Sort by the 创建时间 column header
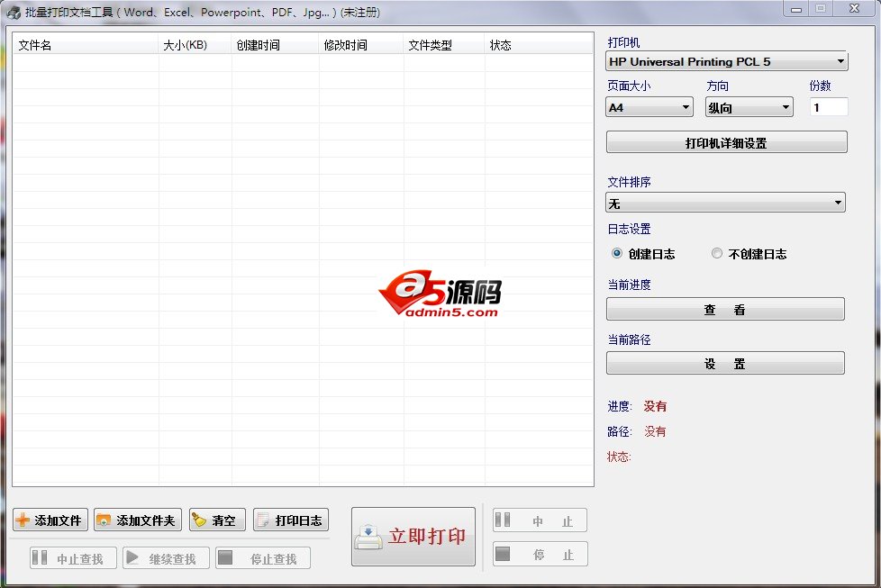Screen dimensions: 881x588 tap(275, 45)
